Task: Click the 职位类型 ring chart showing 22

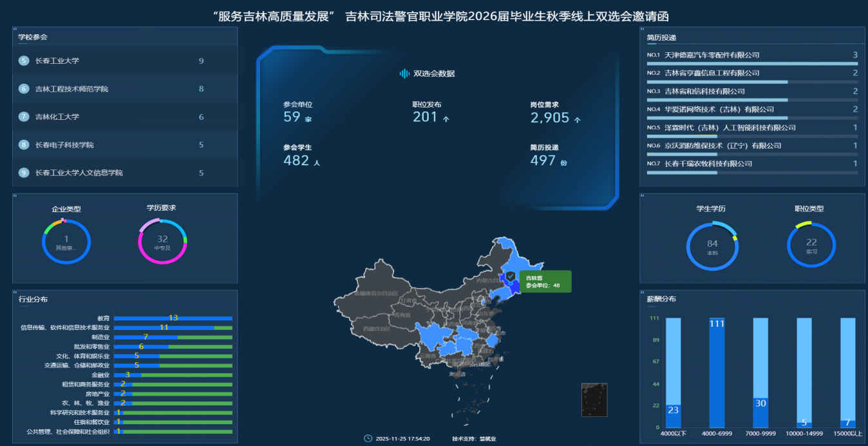Action: coord(811,246)
